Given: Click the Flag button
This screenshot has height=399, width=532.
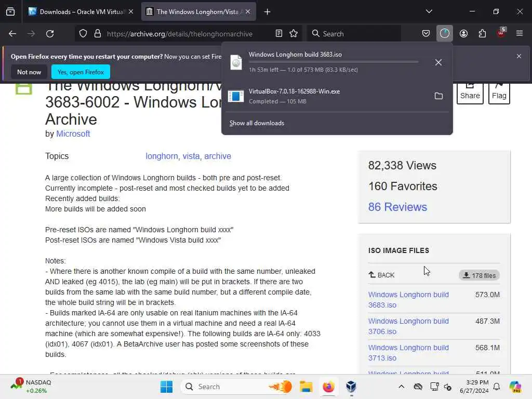Looking at the screenshot, I should [x=499, y=92].
